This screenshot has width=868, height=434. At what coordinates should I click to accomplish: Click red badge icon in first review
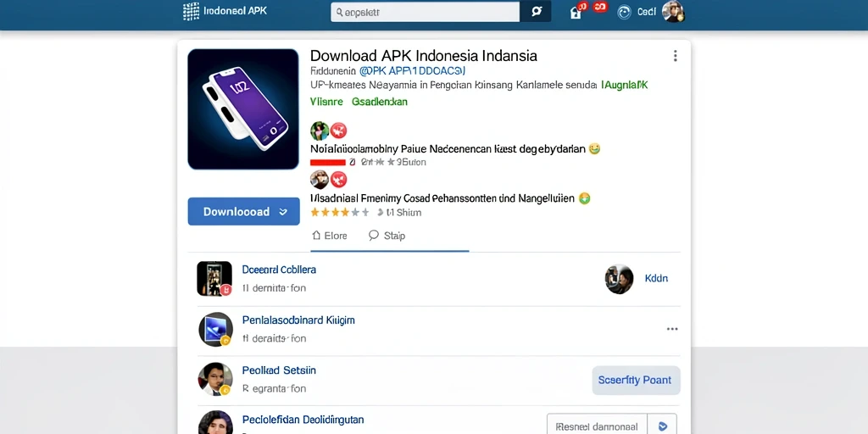tap(338, 131)
